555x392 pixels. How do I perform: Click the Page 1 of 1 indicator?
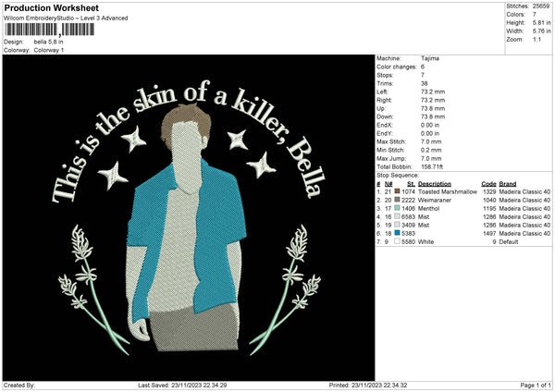click(x=536, y=385)
